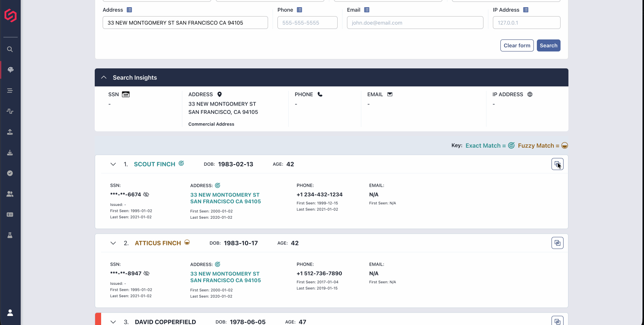Open the fingerprint section in the sidebar
644x325 pixels.
click(11, 70)
